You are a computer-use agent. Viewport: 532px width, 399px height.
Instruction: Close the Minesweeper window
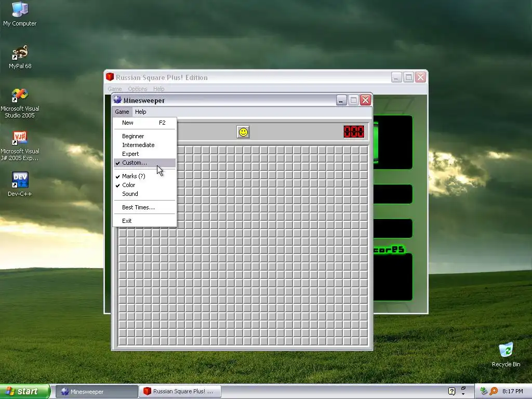365,100
